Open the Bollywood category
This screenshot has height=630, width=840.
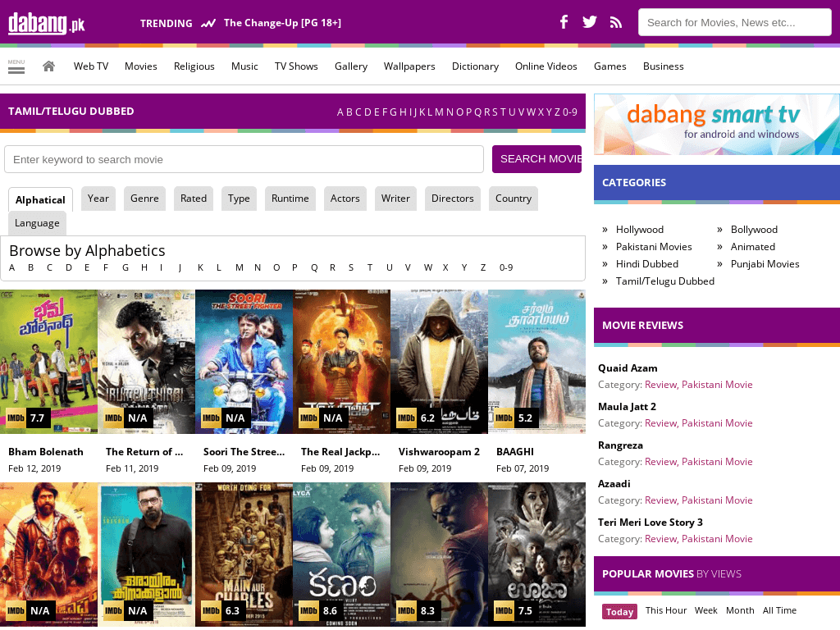coord(754,230)
